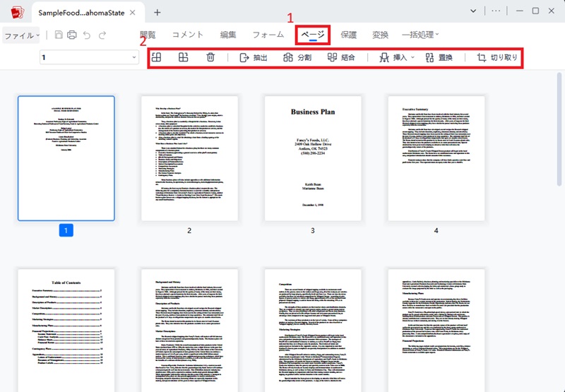Redo the last action
Viewport: 565px width, 392px height.
[x=102, y=35]
